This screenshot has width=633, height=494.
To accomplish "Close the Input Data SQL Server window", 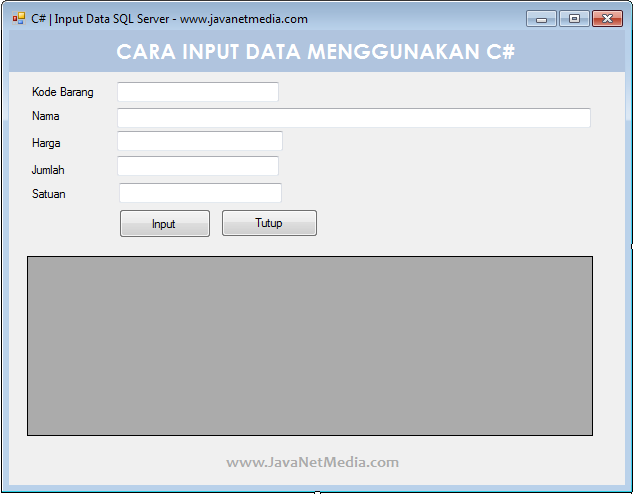I will click(x=607, y=19).
